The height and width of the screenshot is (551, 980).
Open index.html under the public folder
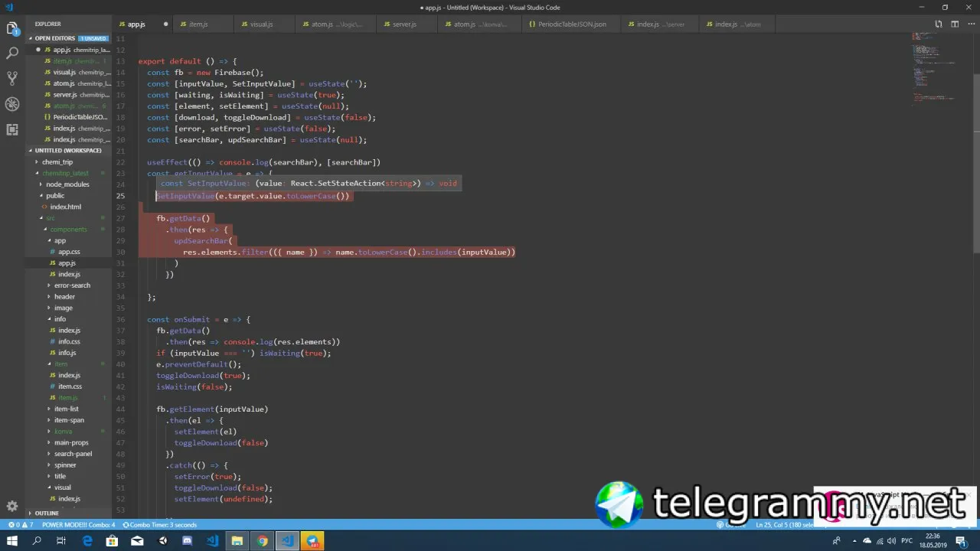(x=65, y=207)
